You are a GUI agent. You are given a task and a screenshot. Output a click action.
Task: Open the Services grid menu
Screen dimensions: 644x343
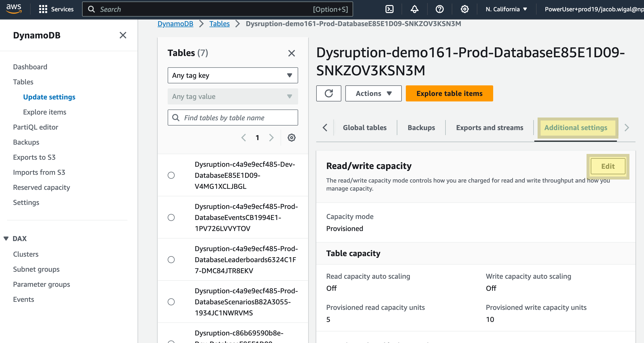(43, 9)
